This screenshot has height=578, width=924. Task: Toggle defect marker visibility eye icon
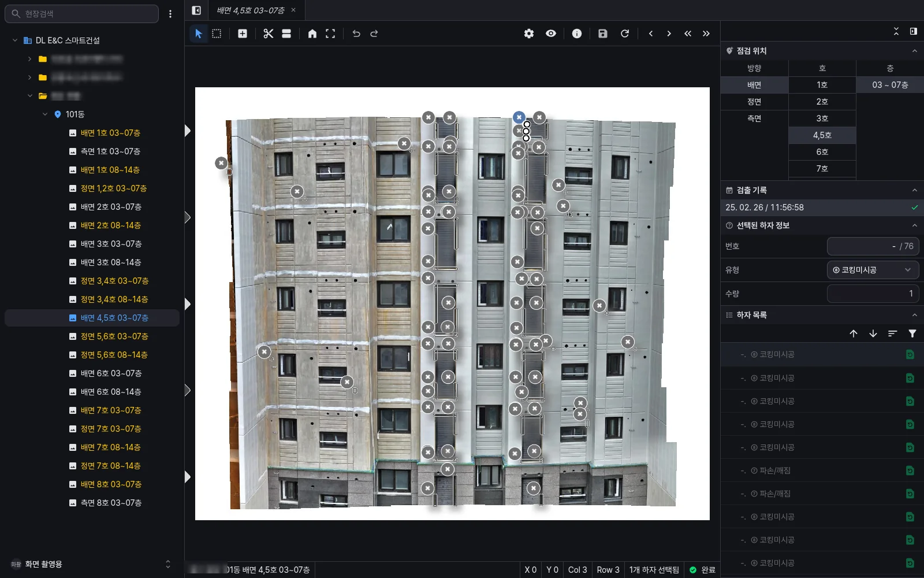coord(551,34)
